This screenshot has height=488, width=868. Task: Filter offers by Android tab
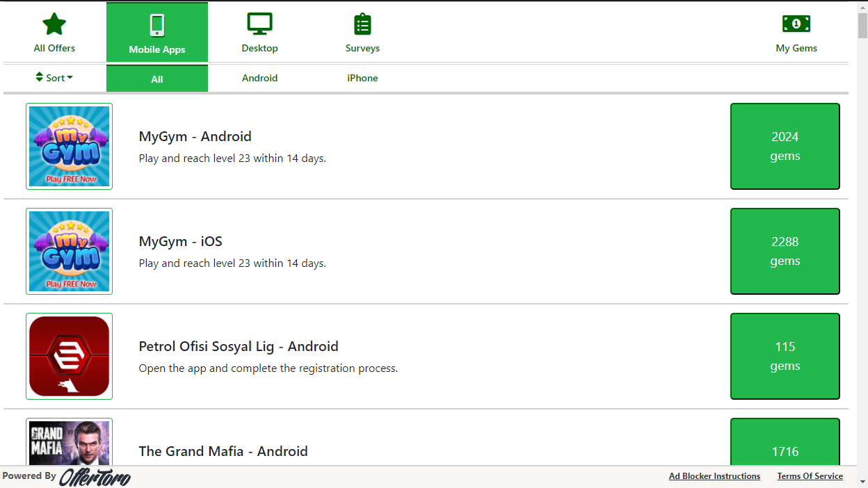point(259,78)
